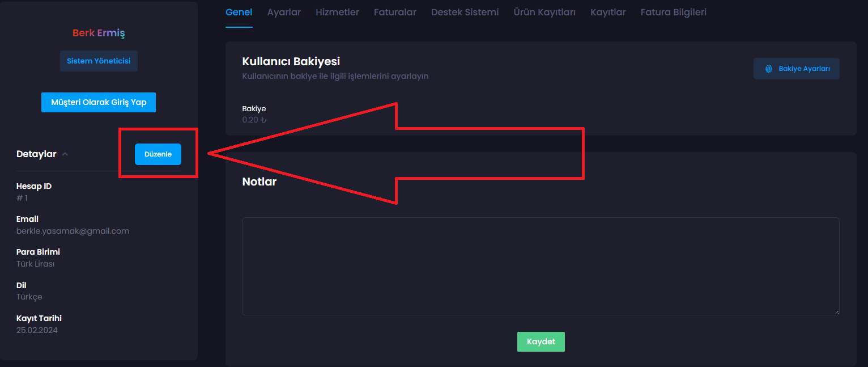Click inside the Notlar text area
The height and width of the screenshot is (367, 868).
pos(541,266)
